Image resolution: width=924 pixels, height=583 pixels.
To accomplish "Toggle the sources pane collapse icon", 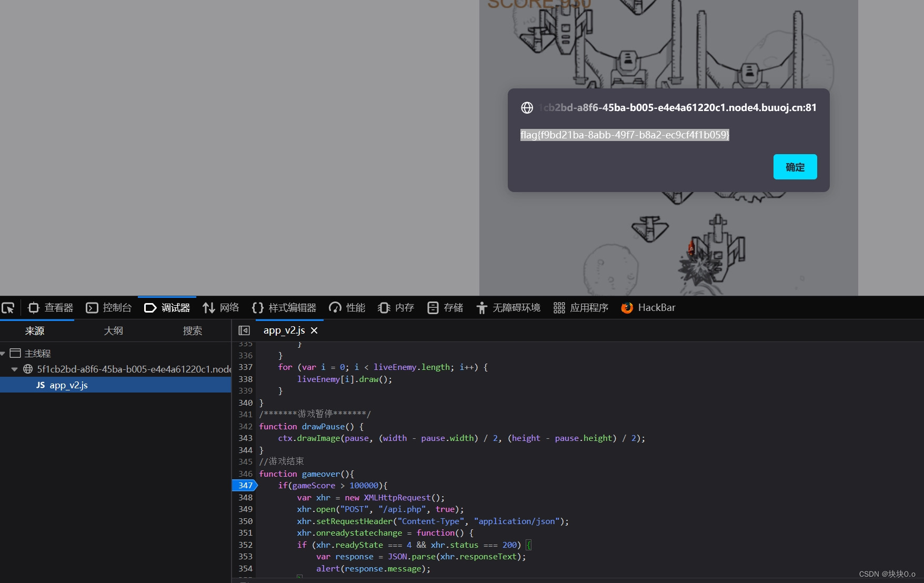I will pyautogui.click(x=244, y=330).
